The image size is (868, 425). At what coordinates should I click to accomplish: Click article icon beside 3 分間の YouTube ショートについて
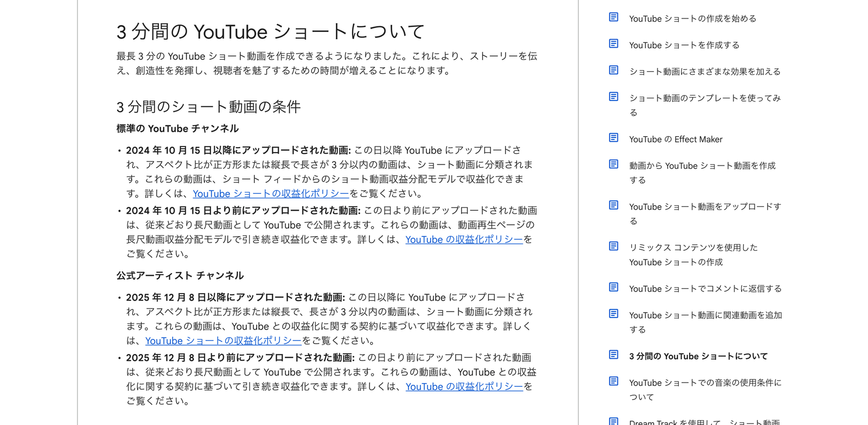pos(614,355)
